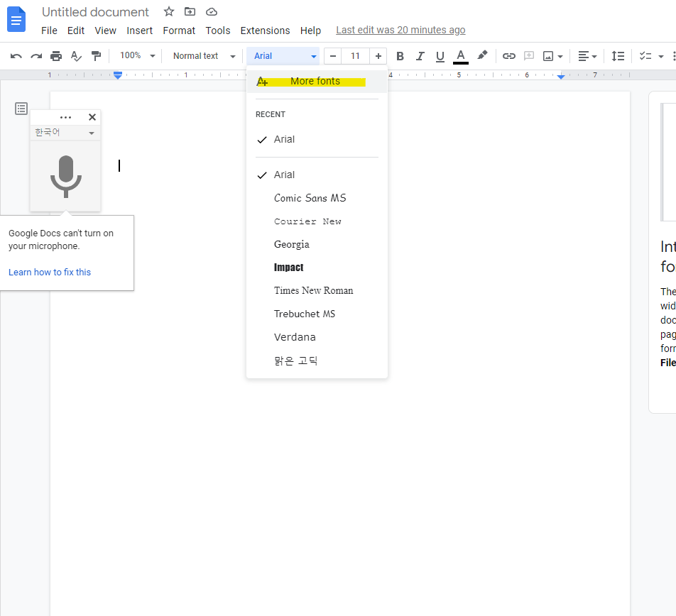Open the zoom level 100% dropdown
The image size is (676, 616).
click(x=138, y=55)
